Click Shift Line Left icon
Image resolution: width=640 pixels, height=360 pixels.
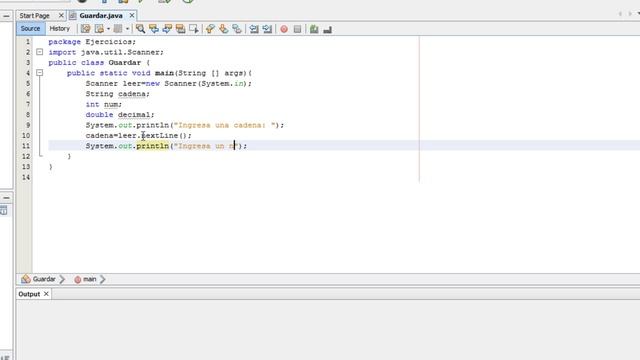[x=254, y=29]
